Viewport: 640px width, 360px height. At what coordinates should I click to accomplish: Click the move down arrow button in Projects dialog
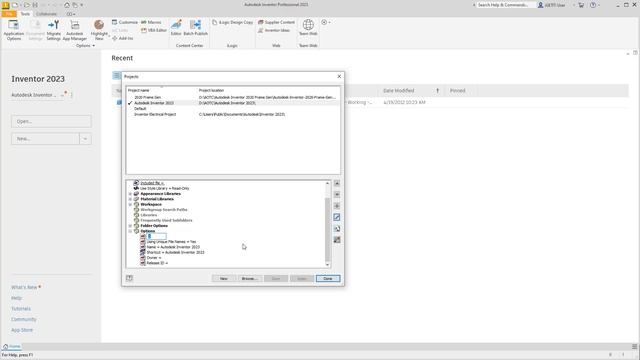(337, 194)
